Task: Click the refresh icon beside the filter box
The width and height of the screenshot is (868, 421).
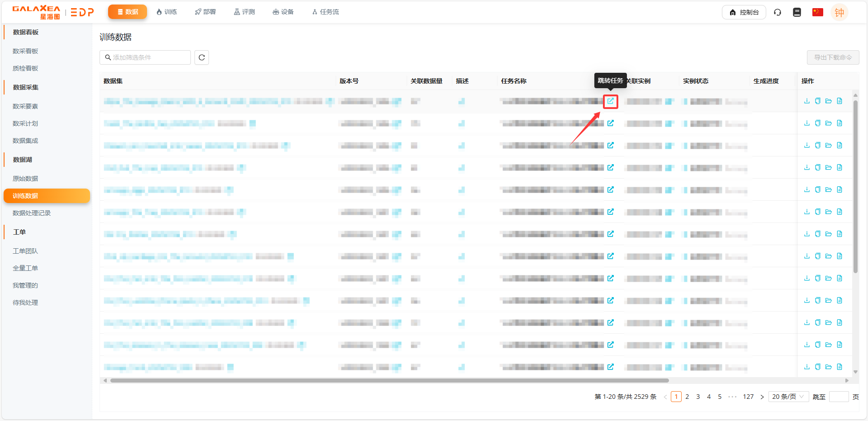Action: (202, 57)
